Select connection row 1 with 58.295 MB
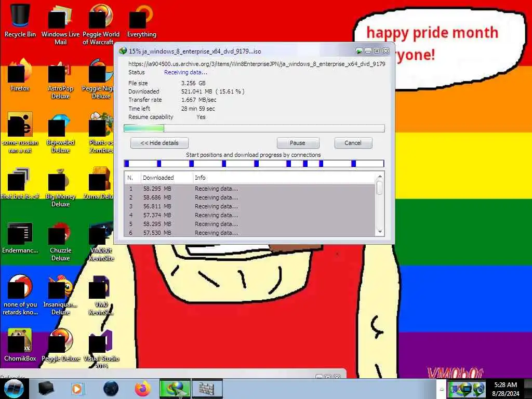The image size is (532, 399). (x=250, y=189)
